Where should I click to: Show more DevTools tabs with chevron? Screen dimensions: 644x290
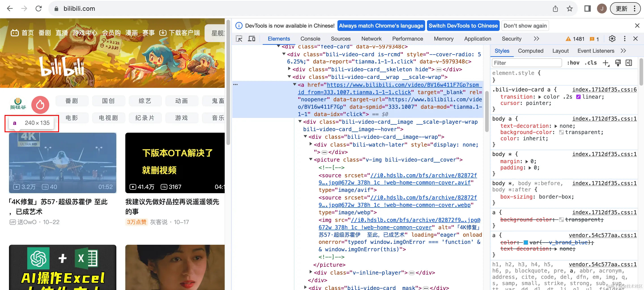click(536, 39)
